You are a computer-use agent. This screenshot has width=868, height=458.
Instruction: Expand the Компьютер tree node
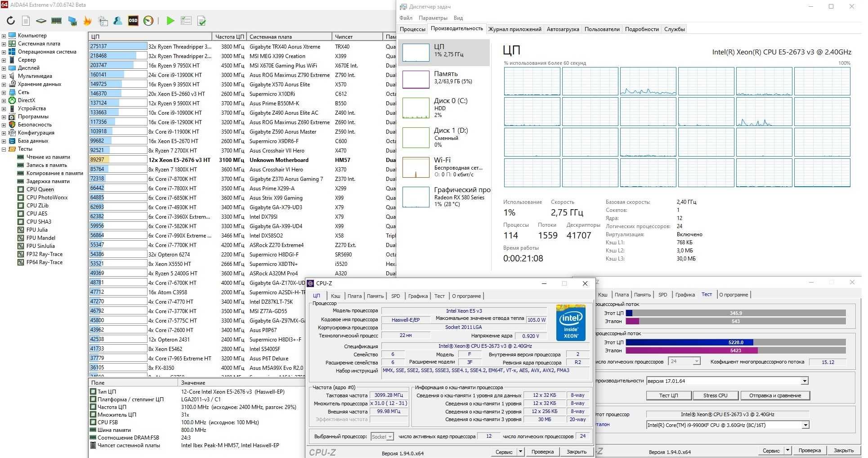pyautogui.click(x=4, y=36)
